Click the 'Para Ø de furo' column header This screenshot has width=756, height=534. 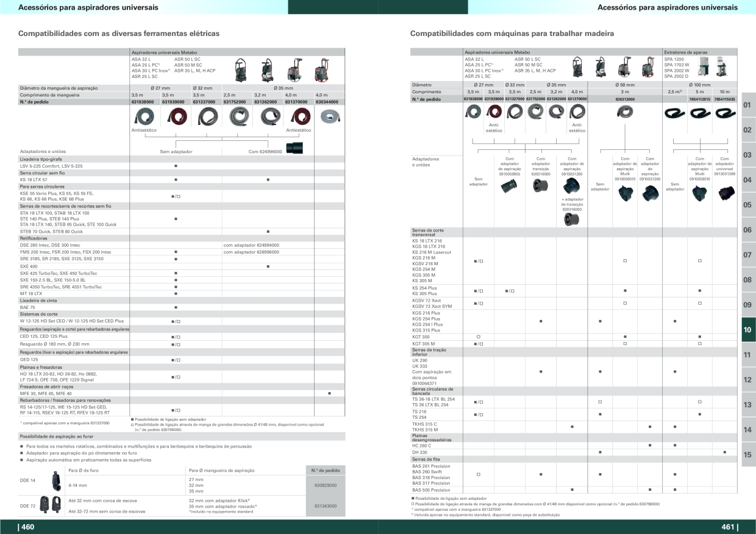coord(83,470)
